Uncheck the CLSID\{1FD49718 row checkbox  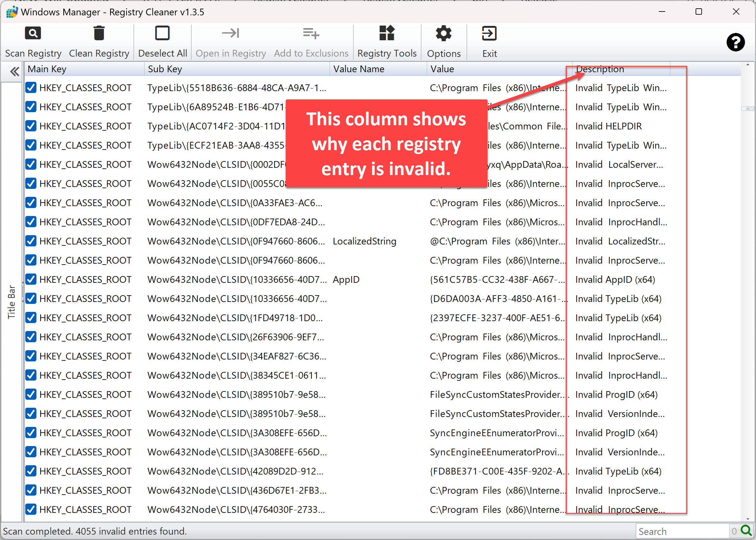tap(31, 318)
